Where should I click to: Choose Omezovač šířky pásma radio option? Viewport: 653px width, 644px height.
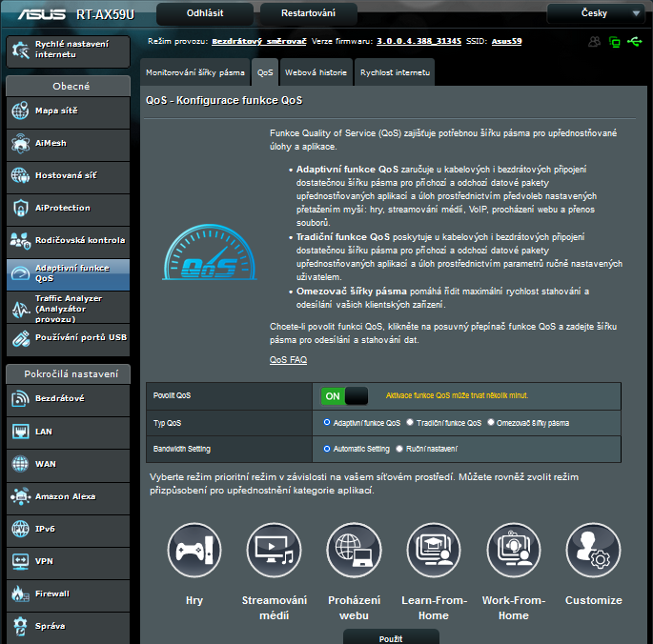pyautogui.click(x=491, y=422)
